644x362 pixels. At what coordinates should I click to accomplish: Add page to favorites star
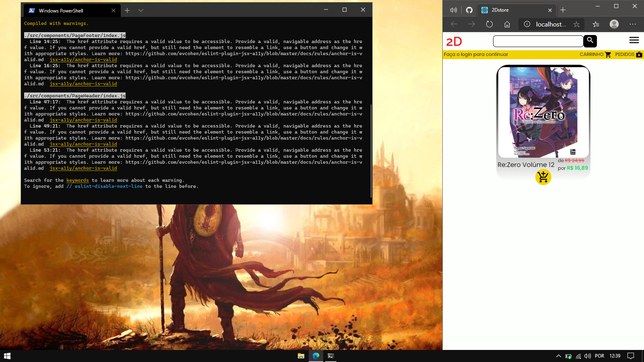pyautogui.click(x=576, y=24)
